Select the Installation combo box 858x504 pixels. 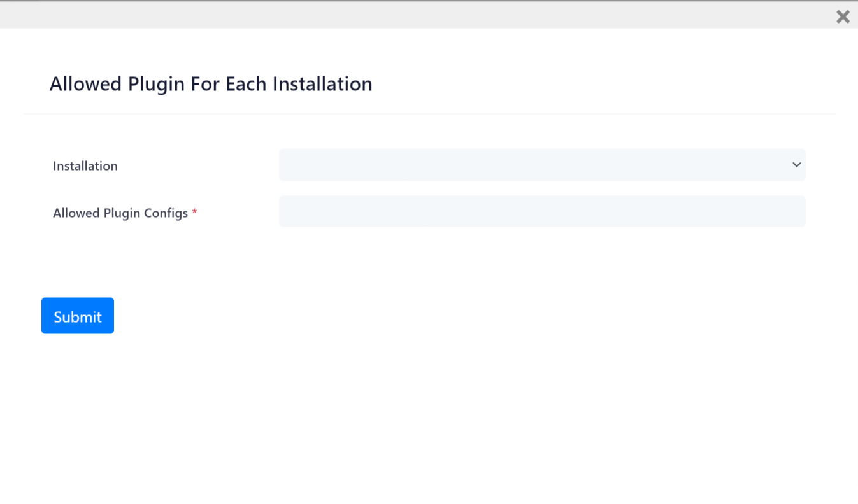pos(541,165)
